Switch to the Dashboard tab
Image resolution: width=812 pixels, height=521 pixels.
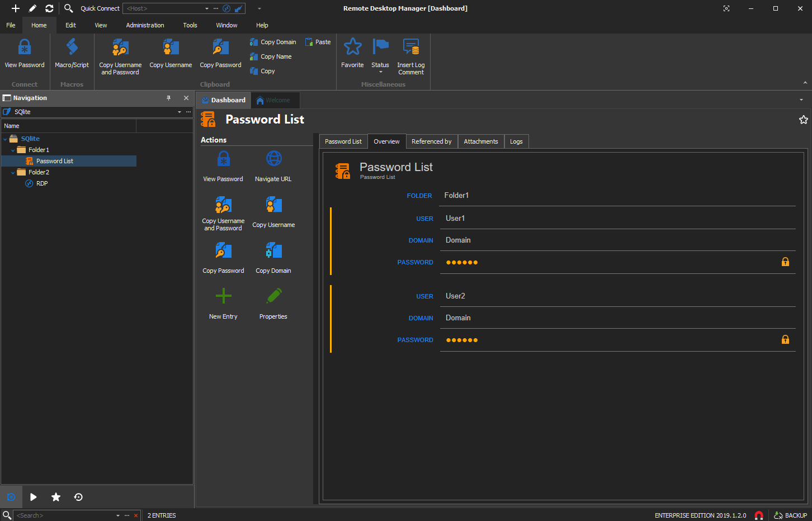223,100
